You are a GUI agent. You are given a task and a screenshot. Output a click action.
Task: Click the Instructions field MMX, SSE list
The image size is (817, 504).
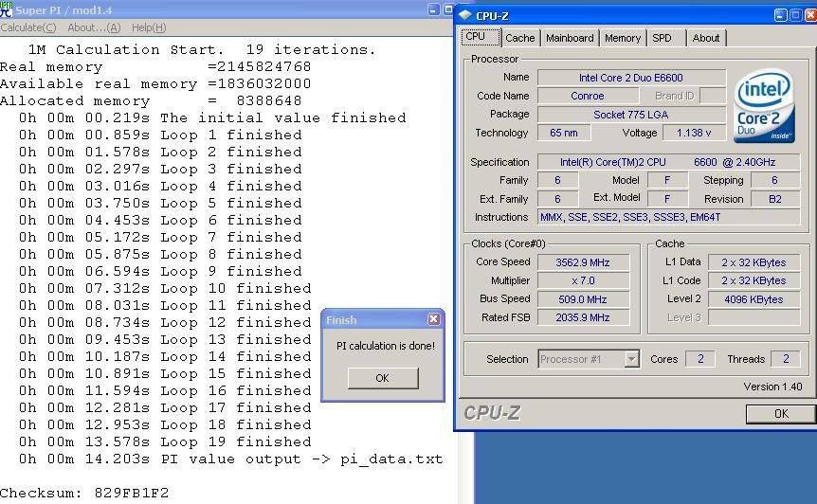point(668,217)
